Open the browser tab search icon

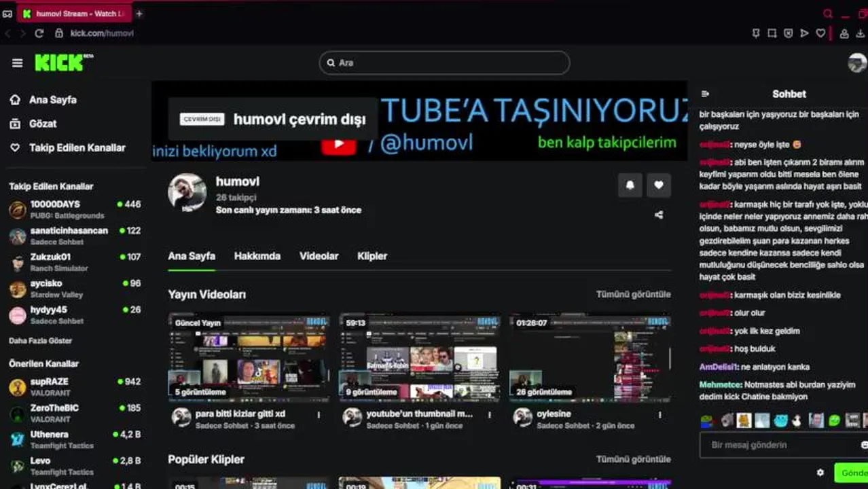[828, 14]
